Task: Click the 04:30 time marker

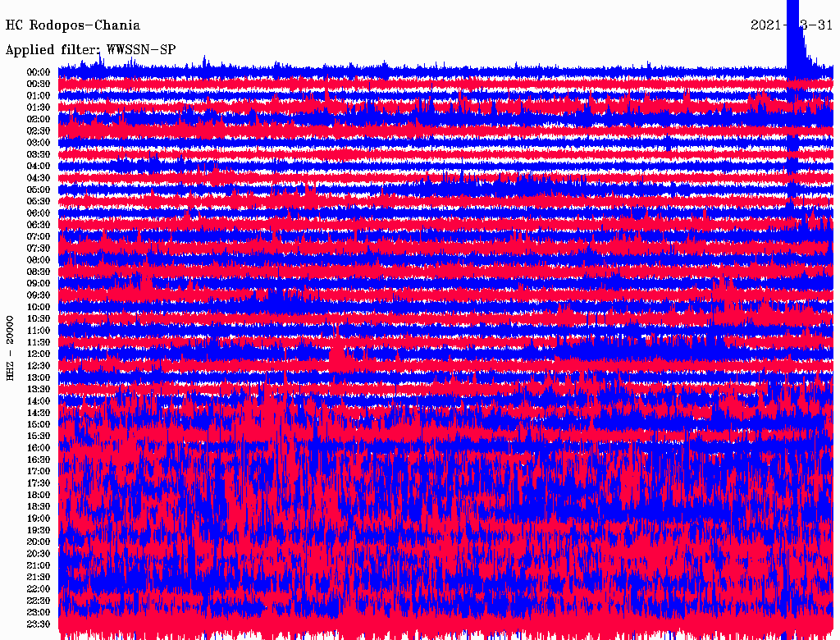Action: [39, 178]
